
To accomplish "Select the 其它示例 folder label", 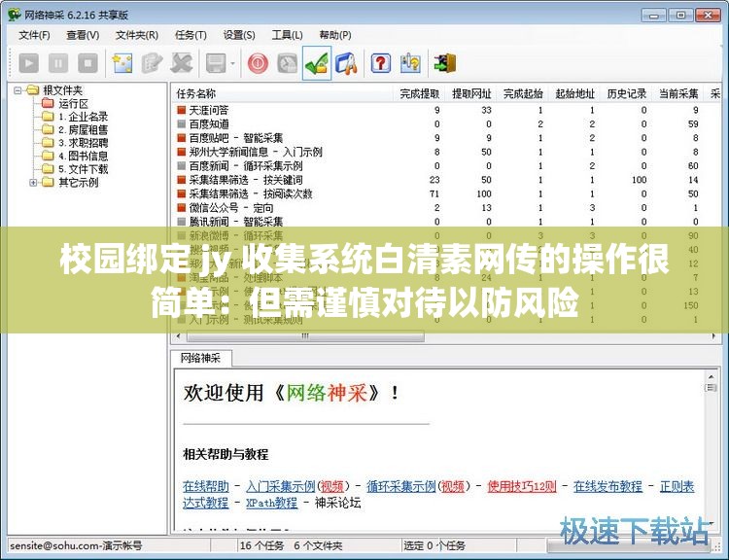I will coord(79,183).
